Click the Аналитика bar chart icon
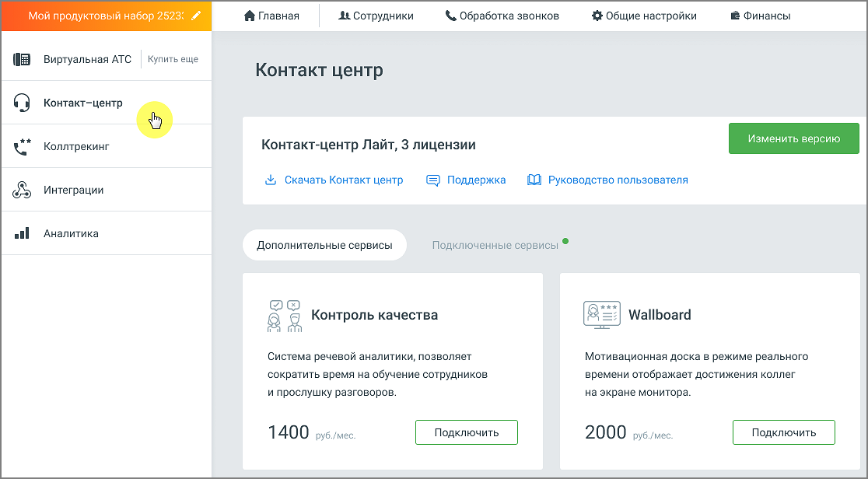 click(22, 234)
